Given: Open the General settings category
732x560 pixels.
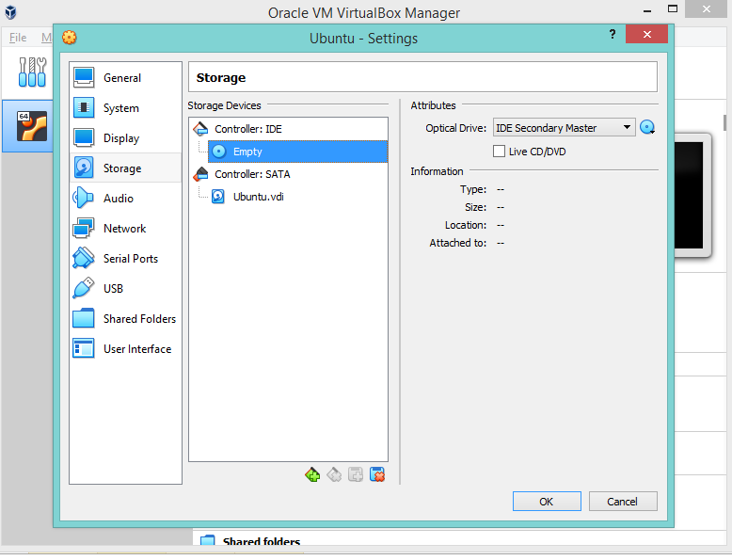Looking at the screenshot, I should pyautogui.click(x=125, y=78).
